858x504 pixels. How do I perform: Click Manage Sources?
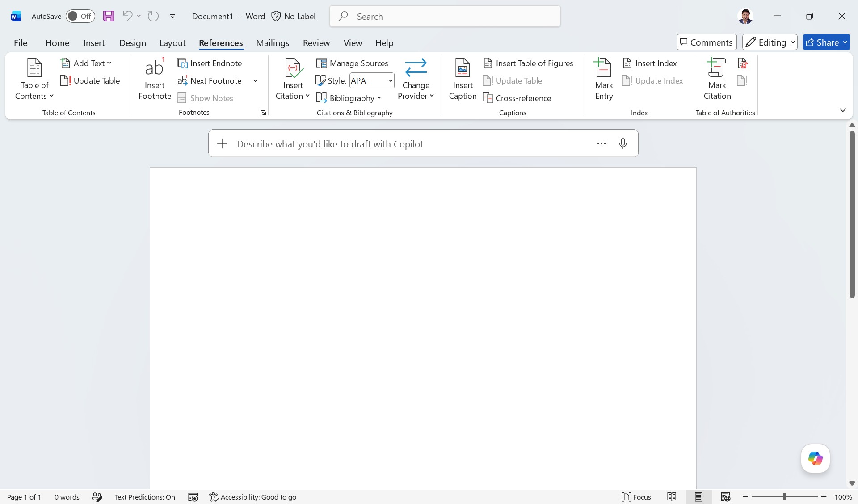[352, 63]
